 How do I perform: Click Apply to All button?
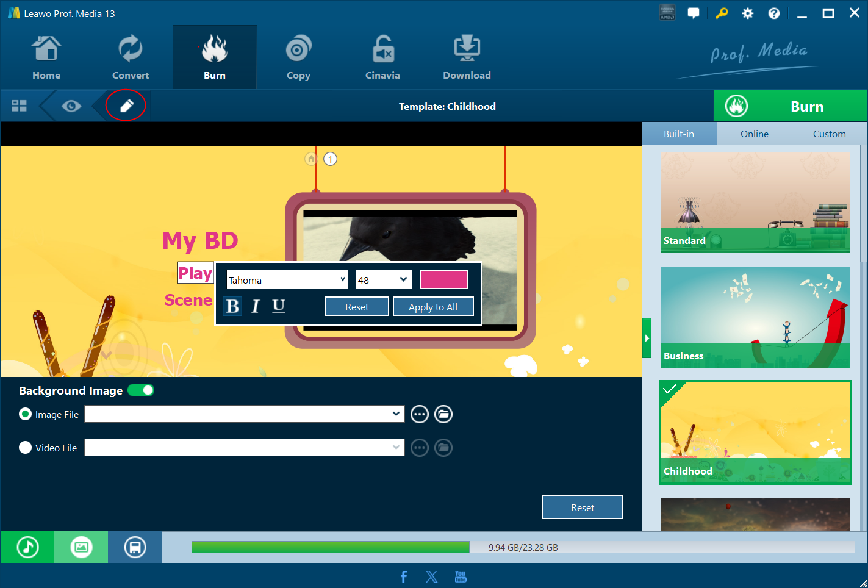tap(433, 307)
